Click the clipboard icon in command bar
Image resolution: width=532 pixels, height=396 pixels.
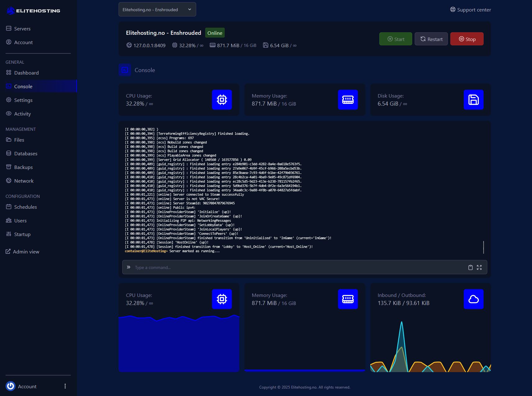[x=470, y=267]
